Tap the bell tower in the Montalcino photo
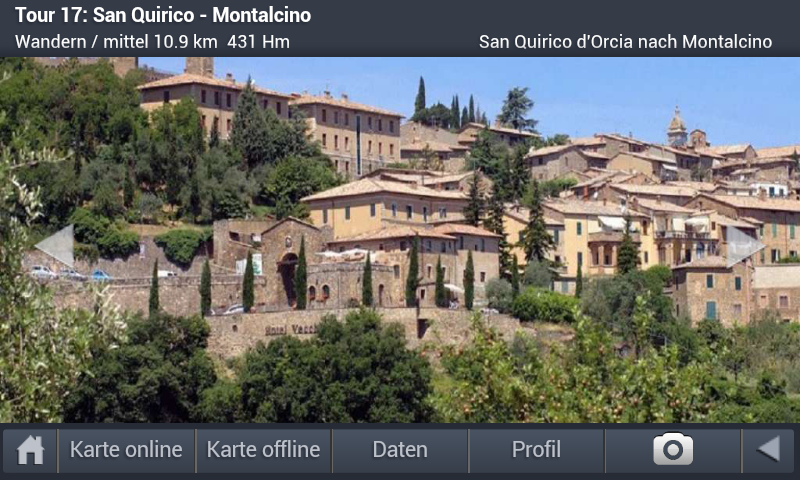The image size is (800, 480). 677,127
